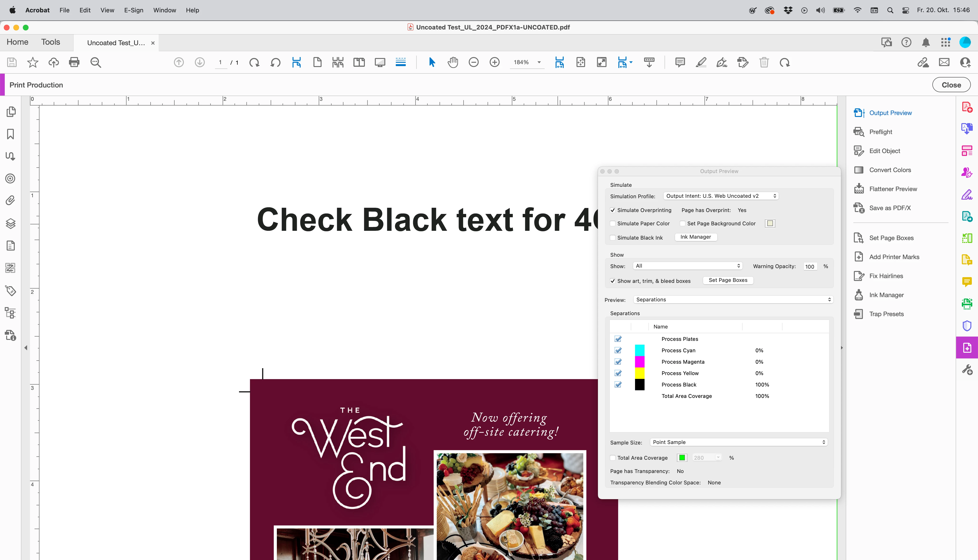Open the E-Sign menu
Viewport: 978px width, 560px height.
coord(133,10)
